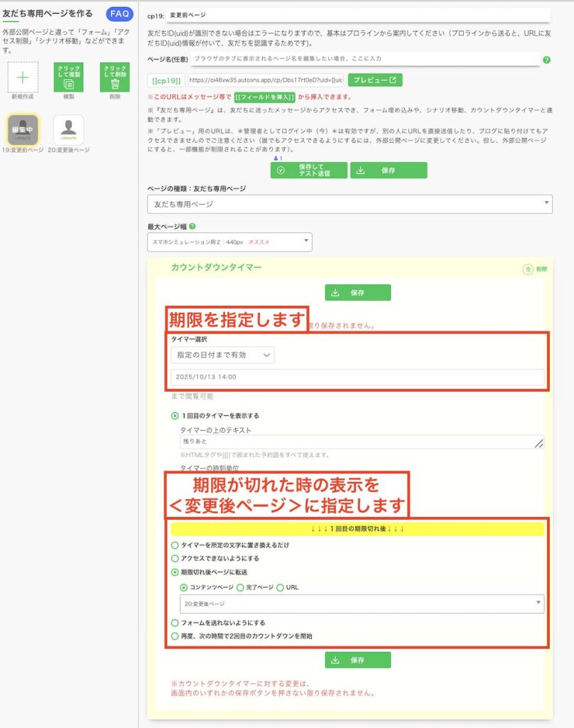574x728 pixels.
Task: Open the blue FAQ badge
Action: (119, 14)
